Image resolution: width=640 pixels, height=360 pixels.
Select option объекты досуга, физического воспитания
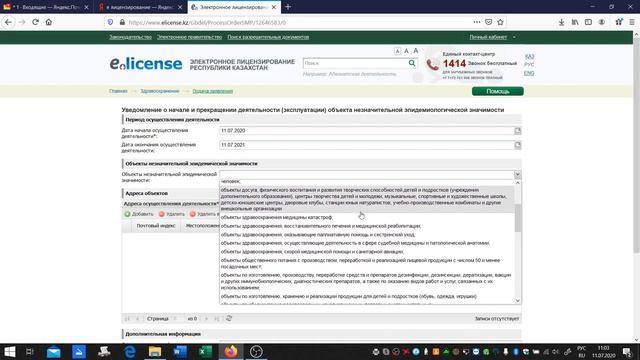(x=367, y=199)
